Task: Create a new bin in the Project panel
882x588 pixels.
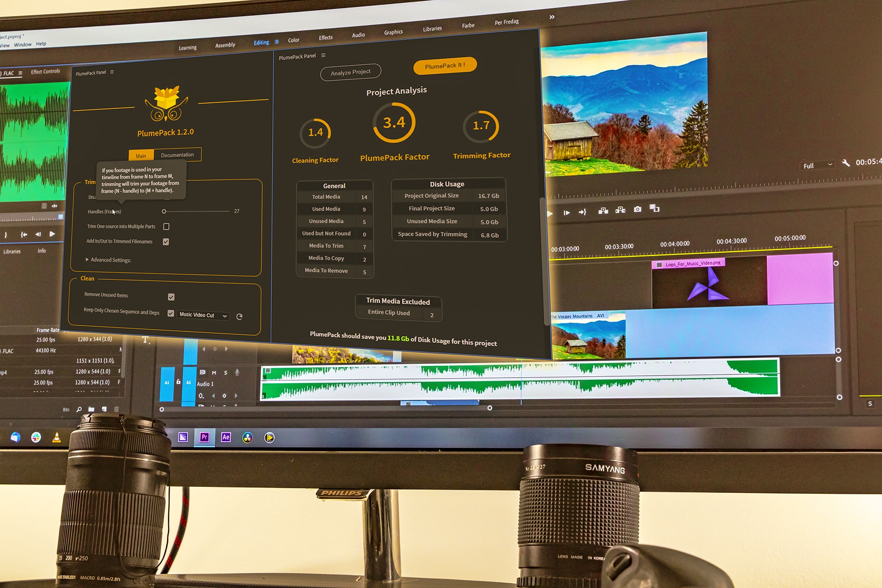Action: [x=91, y=409]
